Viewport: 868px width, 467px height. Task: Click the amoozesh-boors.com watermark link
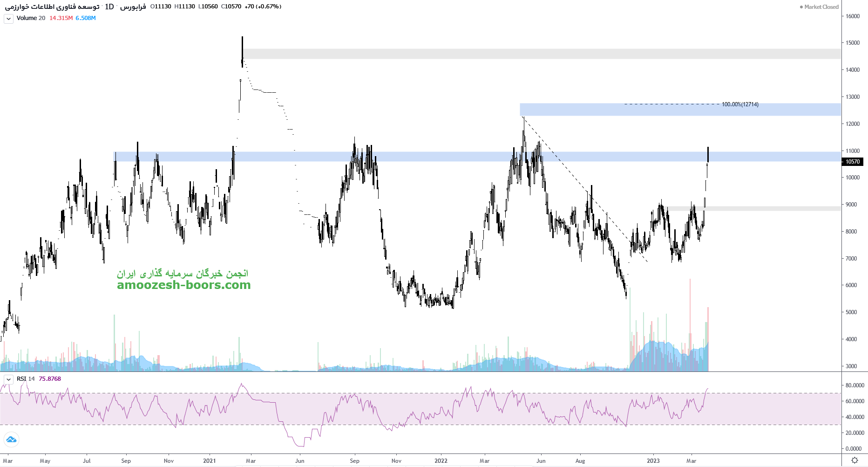pos(183,285)
